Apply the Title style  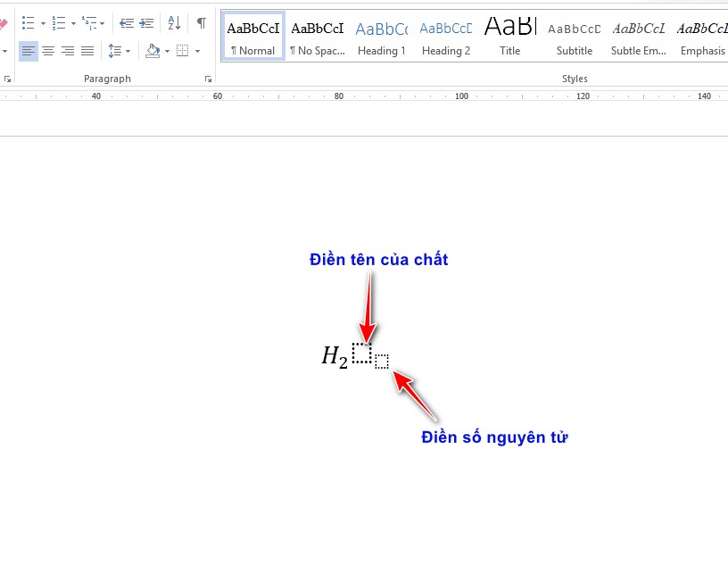(x=509, y=37)
